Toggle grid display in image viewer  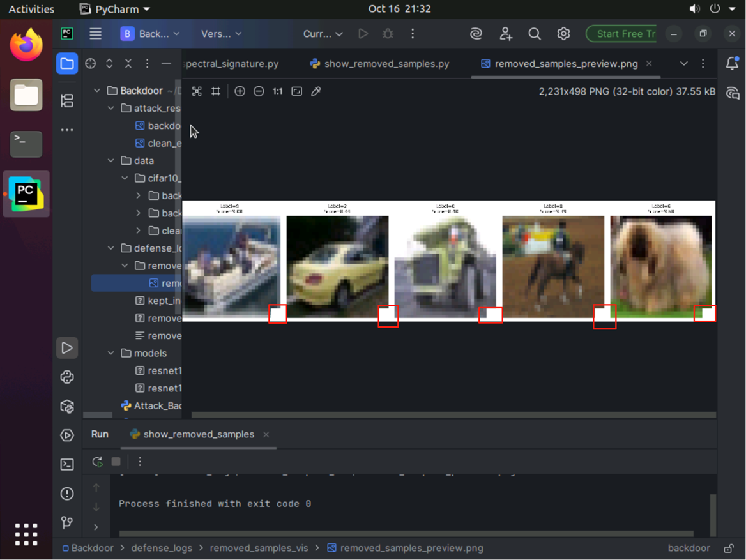216,91
